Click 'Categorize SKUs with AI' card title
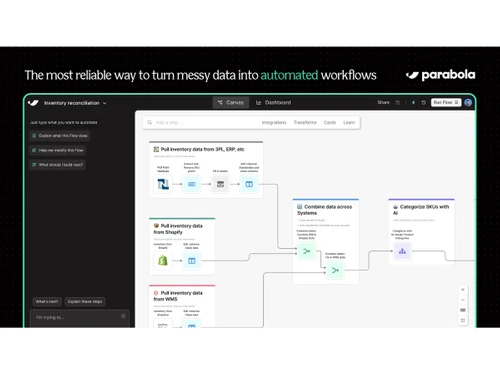 click(x=421, y=210)
